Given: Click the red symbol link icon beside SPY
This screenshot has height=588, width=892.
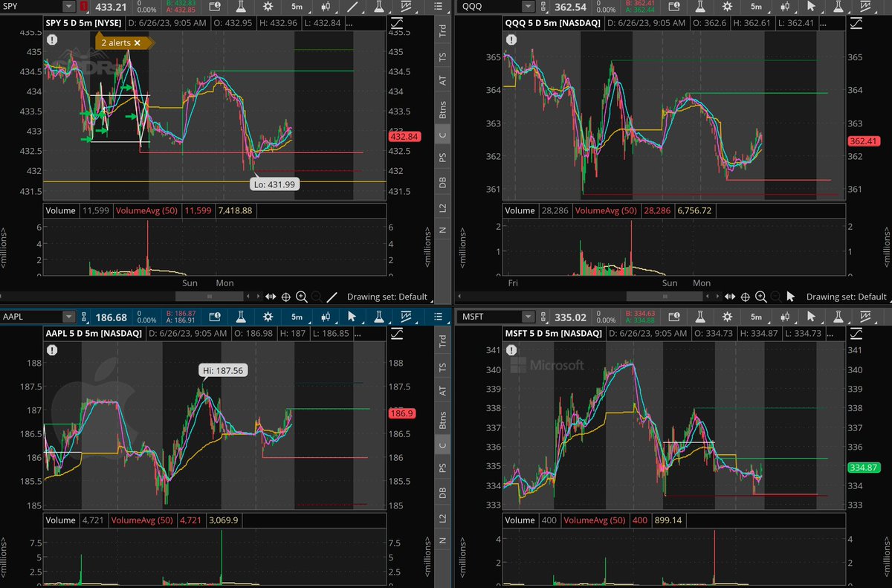Looking at the screenshot, I should coord(84,7).
